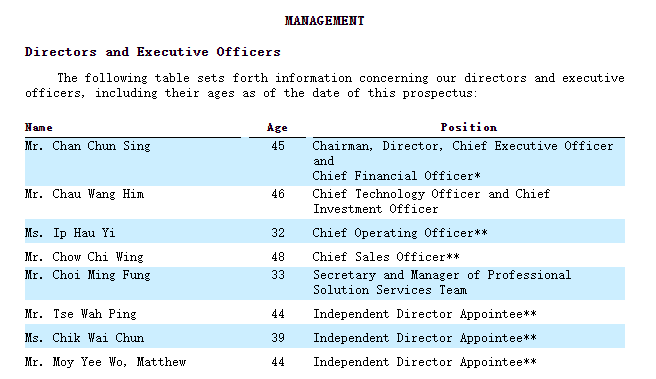656x379 pixels.
Task: Click the MANAGEMENT heading
Action: click(324, 21)
